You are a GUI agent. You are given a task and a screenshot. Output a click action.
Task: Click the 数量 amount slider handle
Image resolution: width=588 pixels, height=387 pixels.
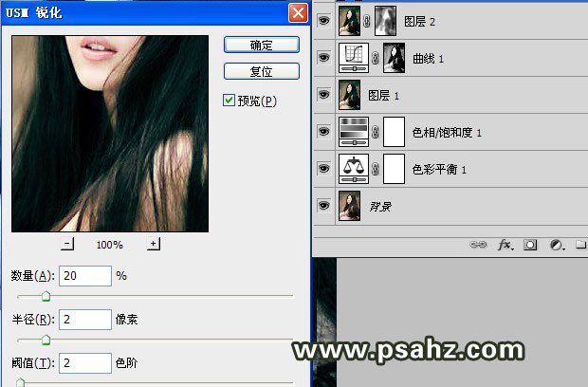pos(45,297)
